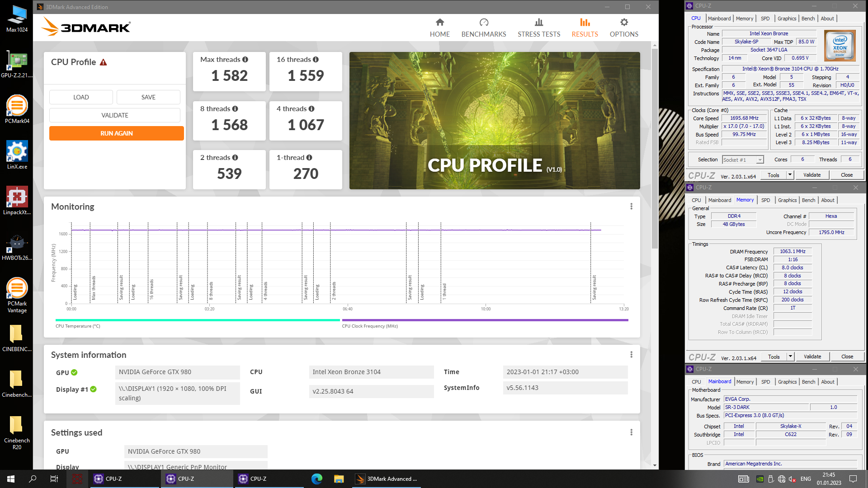The image size is (868, 488).
Task: Click the Display #1 verified green checkmark
Action: 93,389
